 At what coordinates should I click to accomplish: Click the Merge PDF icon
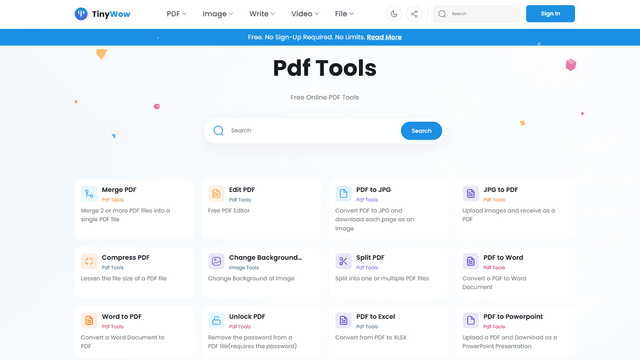89,193
